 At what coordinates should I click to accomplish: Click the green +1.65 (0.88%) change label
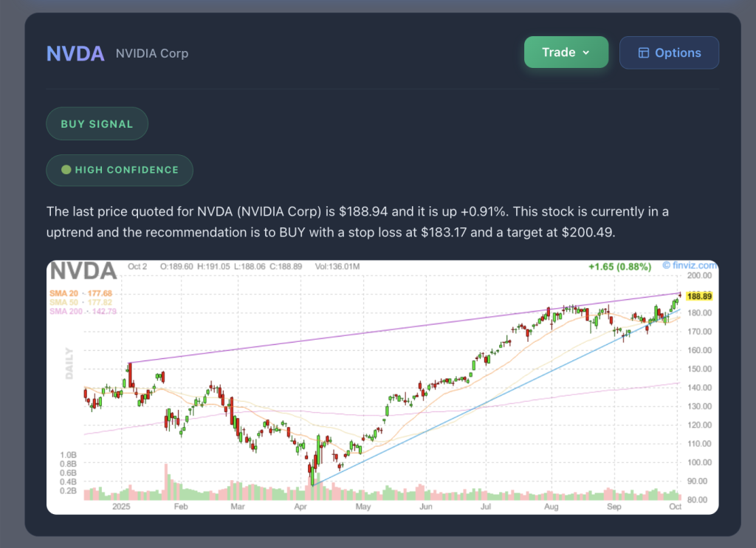[619, 267]
